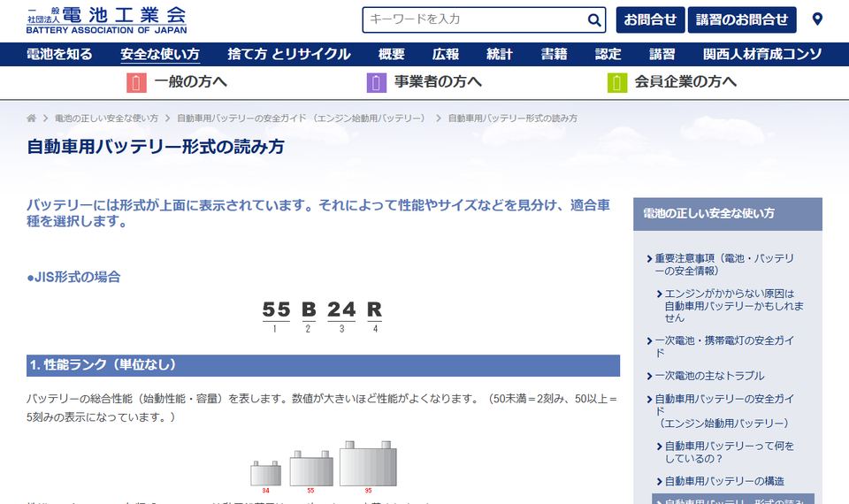
Task: Open the 関西人材育成コンソ menu
Action: 762,54
